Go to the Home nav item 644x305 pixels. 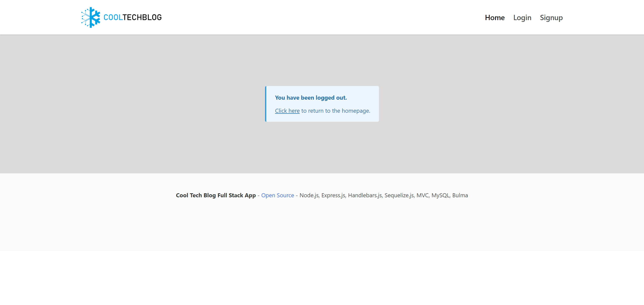(x=495, y=18)
